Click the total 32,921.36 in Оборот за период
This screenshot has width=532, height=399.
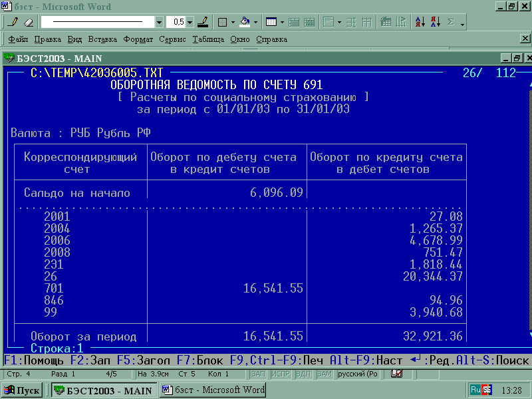point(433,336)
